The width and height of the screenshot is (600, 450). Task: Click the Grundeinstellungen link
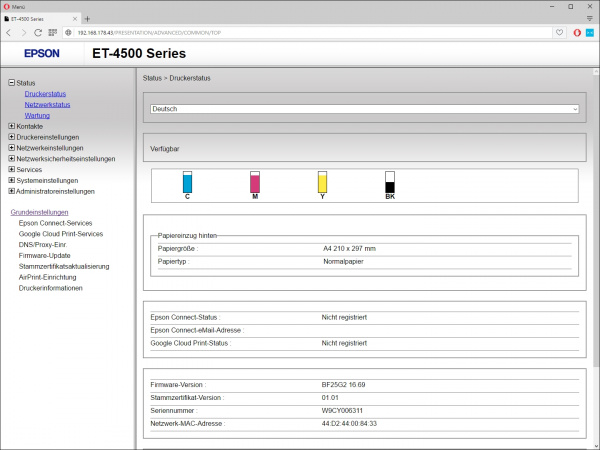39,212
